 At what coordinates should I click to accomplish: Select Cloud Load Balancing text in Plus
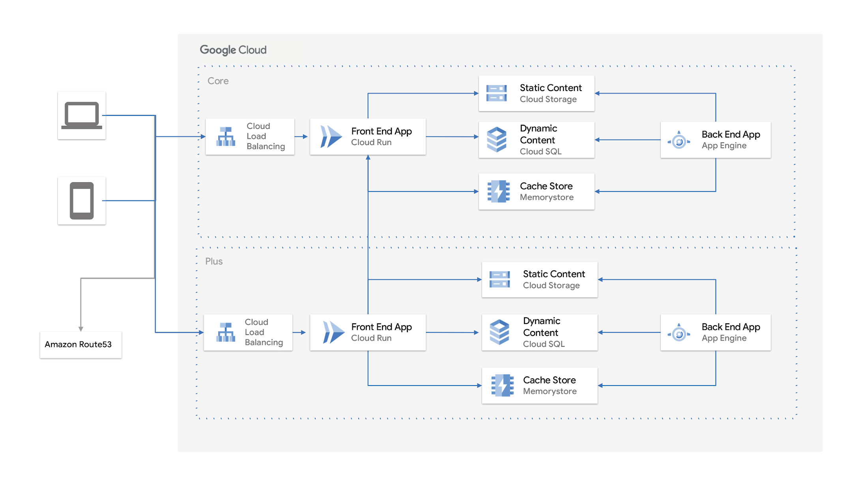coord(264,332)
